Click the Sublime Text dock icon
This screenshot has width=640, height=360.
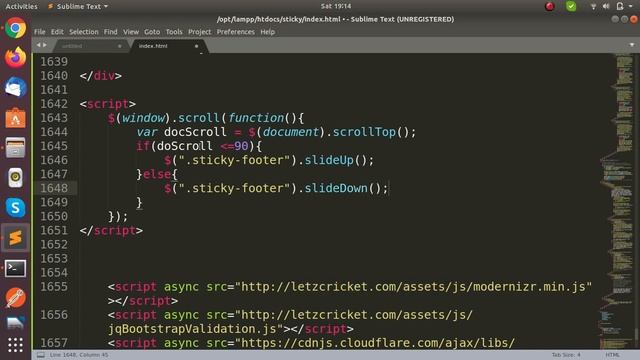point(16,238)
